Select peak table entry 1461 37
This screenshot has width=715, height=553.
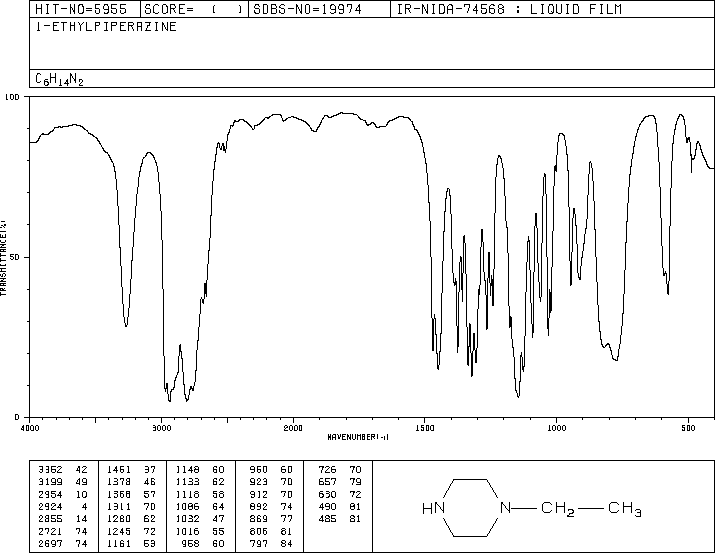131,469
